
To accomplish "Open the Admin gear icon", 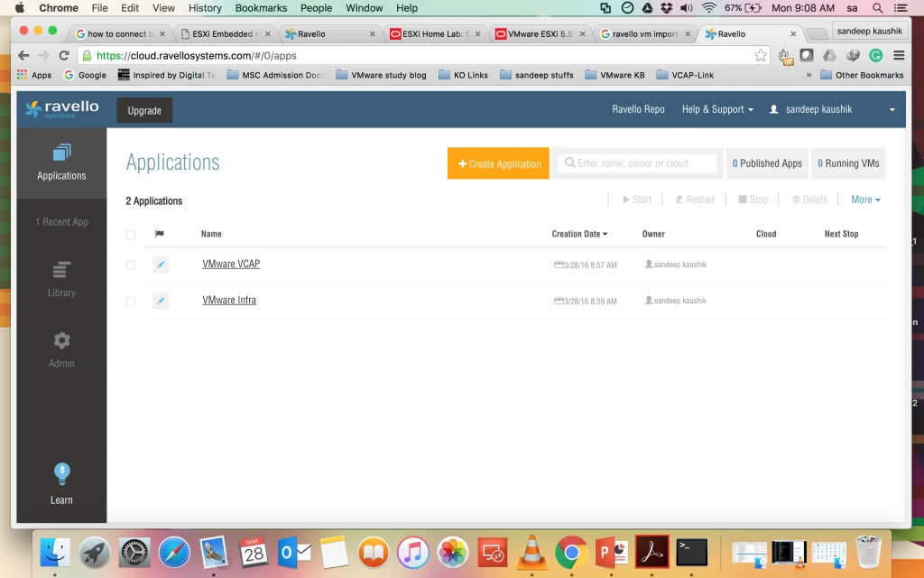I will click(x=61, y=340).
